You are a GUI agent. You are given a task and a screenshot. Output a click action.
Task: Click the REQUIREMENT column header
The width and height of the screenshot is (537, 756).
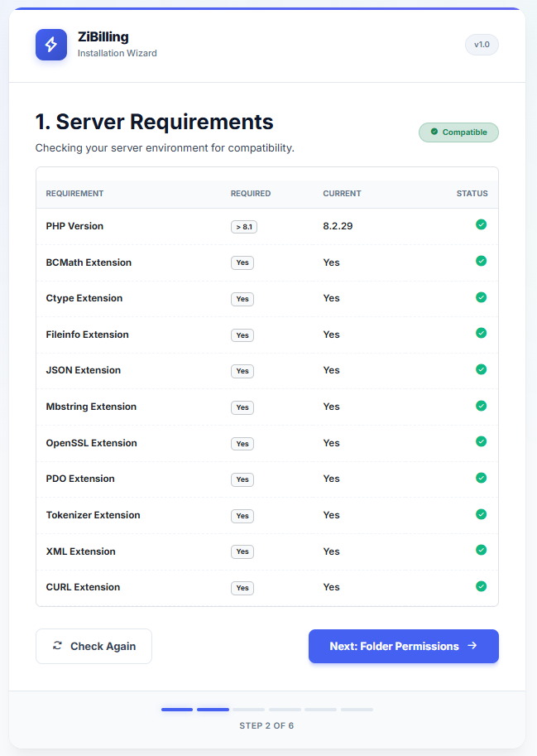[74, 193]
